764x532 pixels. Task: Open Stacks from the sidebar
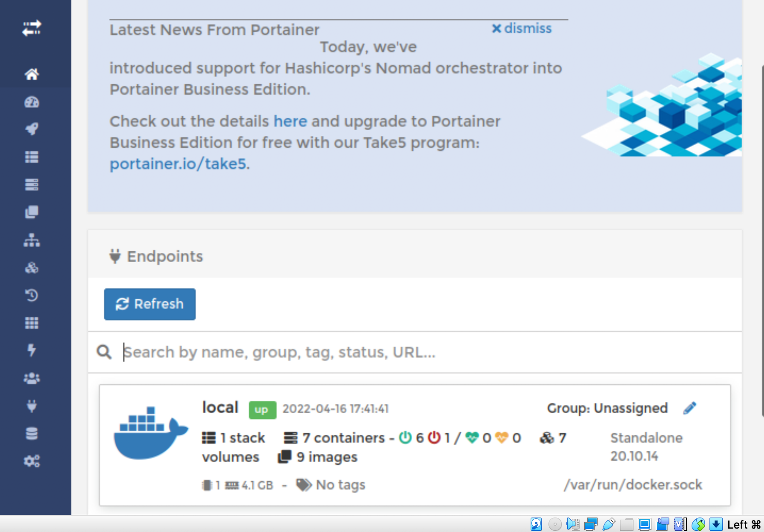coord(32,157)
